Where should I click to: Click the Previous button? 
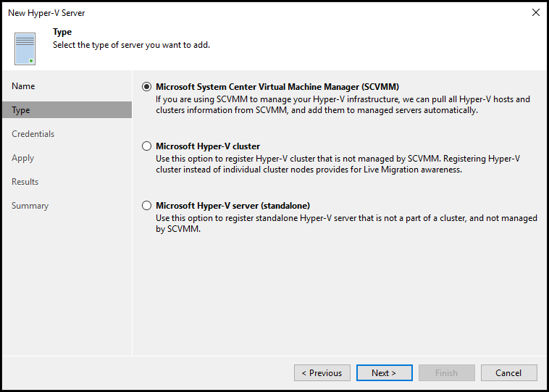[322, 373]
